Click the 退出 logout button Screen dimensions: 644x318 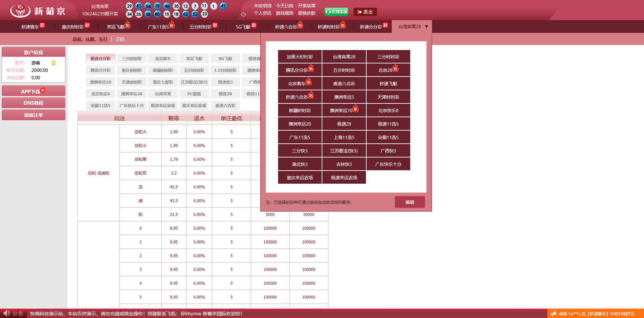[x=365, y=12]
